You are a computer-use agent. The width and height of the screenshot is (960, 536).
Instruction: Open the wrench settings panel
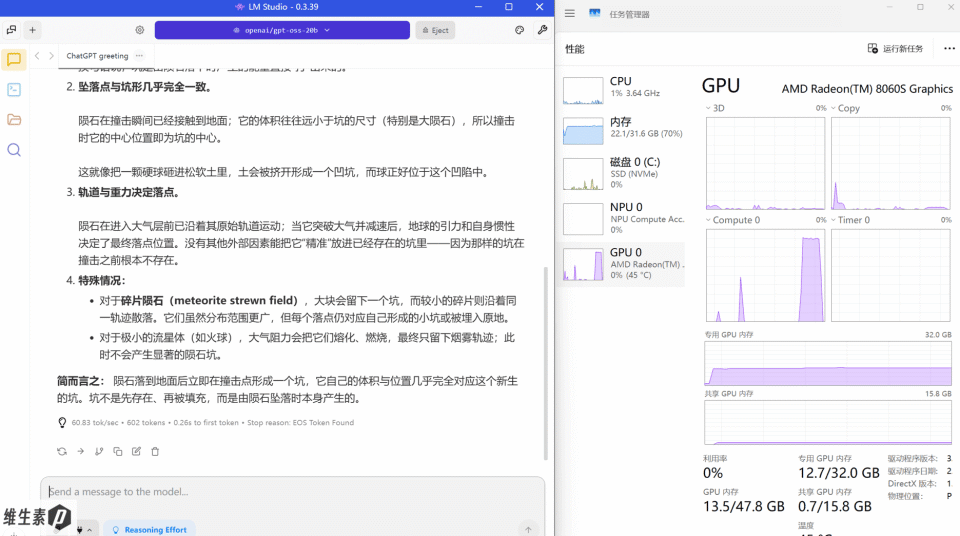pyautogui.click(x=542, y=30)
